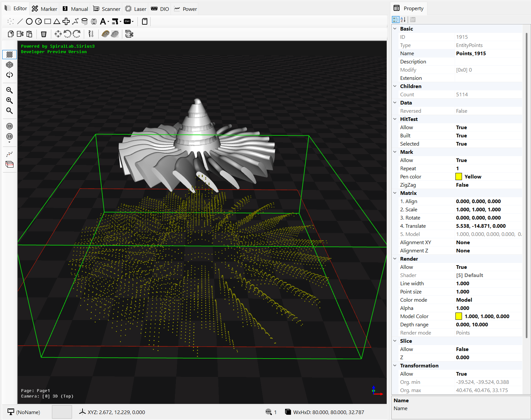
Task: Open the Scanner tab
Action: click(x=107, y=9)
